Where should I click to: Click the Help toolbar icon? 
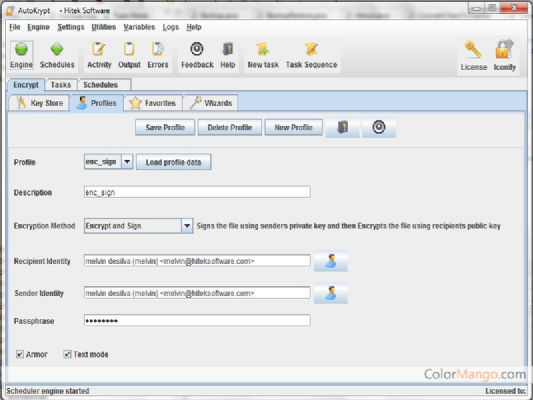pos(228,55)
